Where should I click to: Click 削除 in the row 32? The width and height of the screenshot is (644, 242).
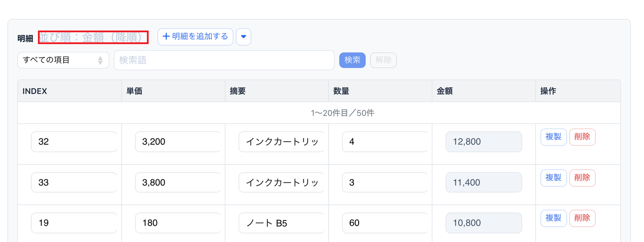point(582,137)
